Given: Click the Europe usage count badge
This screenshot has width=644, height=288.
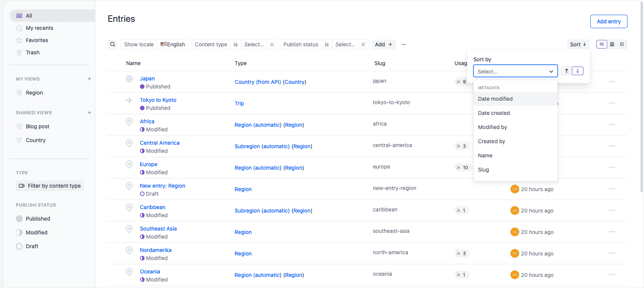Looking at the screenshot, I should pyautogui.click(x=462, y=167).
